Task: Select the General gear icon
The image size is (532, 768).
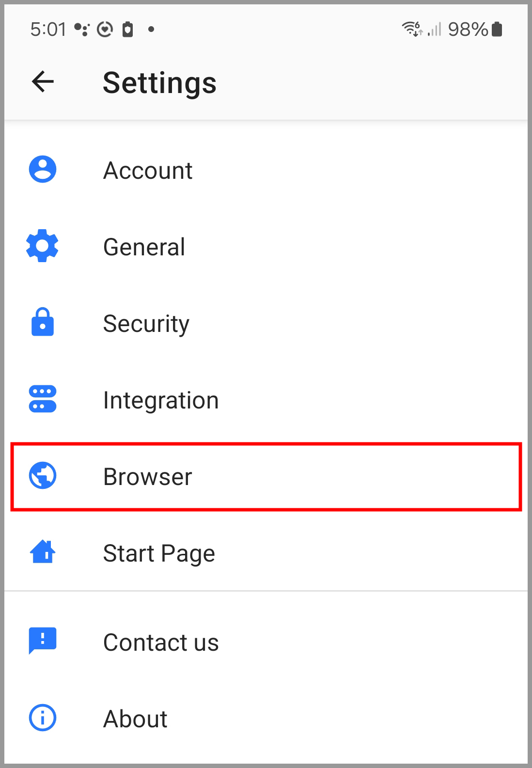Action: [43, 246]
